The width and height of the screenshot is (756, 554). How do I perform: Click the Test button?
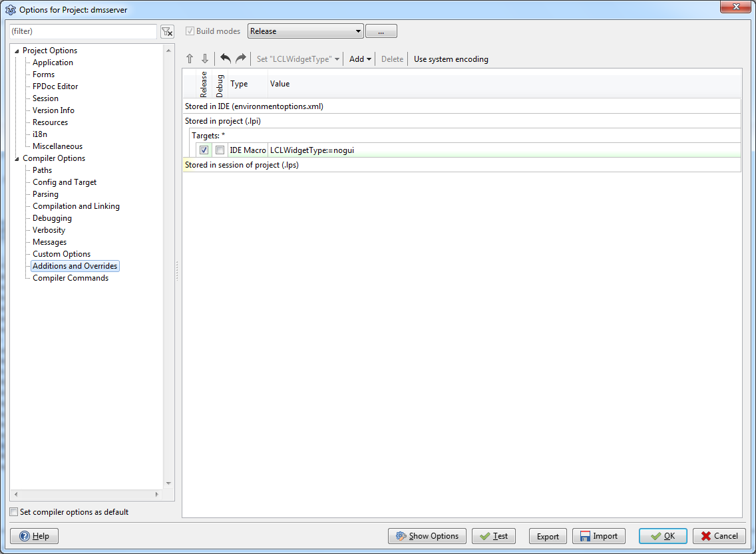(x=494, y=535)
